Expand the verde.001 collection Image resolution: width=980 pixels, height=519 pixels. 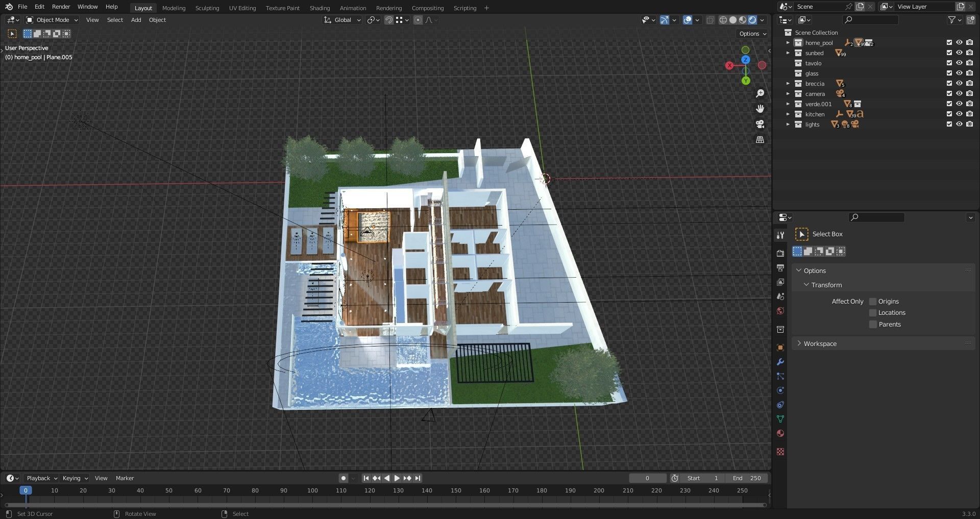point(788,104)
